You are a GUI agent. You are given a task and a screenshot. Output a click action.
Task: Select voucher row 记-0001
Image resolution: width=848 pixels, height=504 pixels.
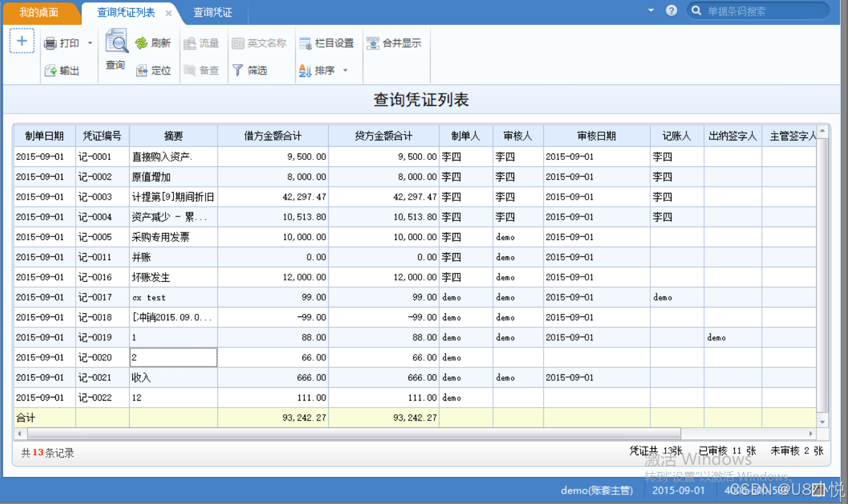pyautogui.click(x=415, y=157)
